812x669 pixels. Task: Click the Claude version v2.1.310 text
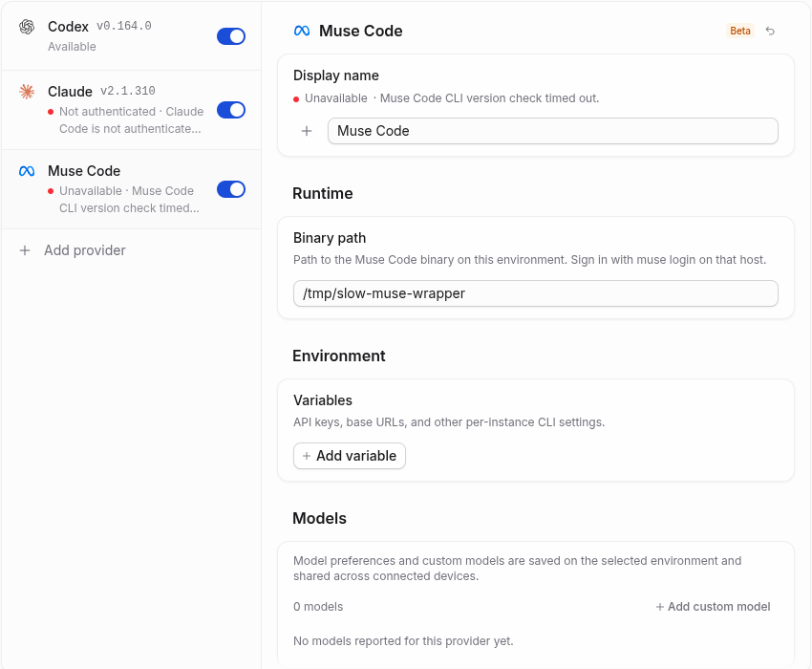tap(128, 91)
